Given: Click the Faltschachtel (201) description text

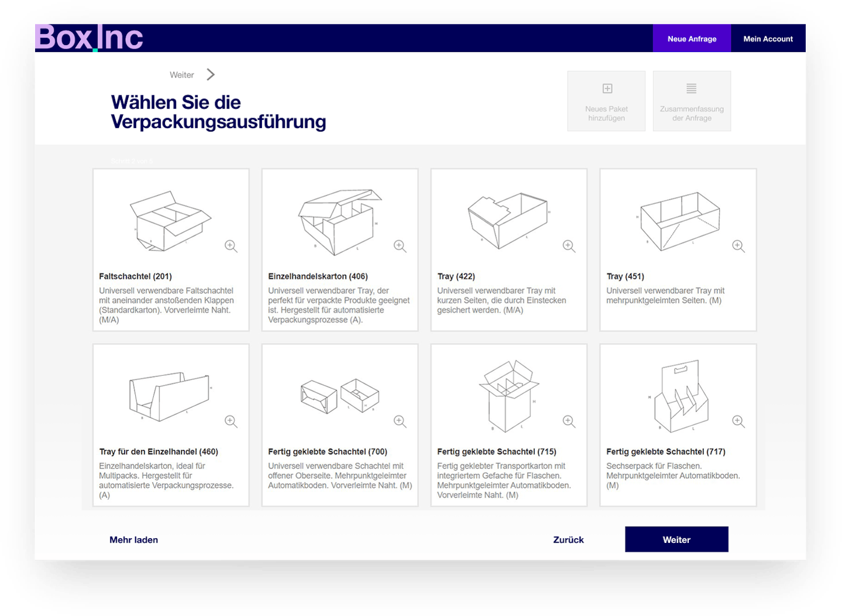Looking at the screenshot, I should (167, 305).
